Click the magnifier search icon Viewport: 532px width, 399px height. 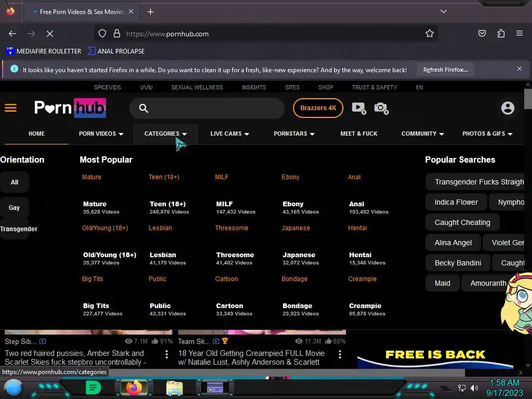point(143,108)
